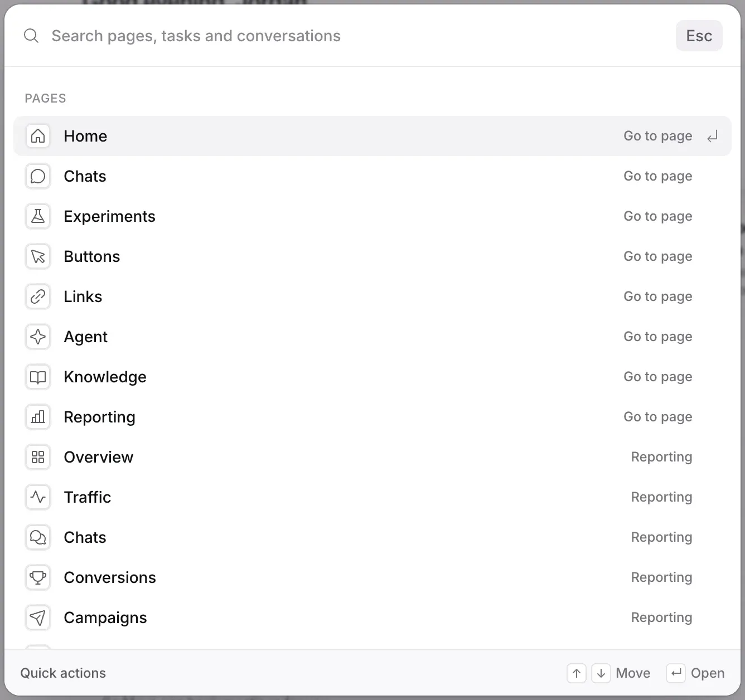Select the Knowledge page entry
The image size is (745, 700).
point(373,377)
